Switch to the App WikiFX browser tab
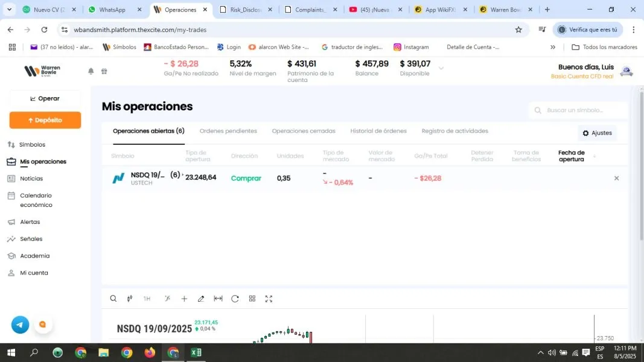The image size is (644, 362). tap(440, 10)
